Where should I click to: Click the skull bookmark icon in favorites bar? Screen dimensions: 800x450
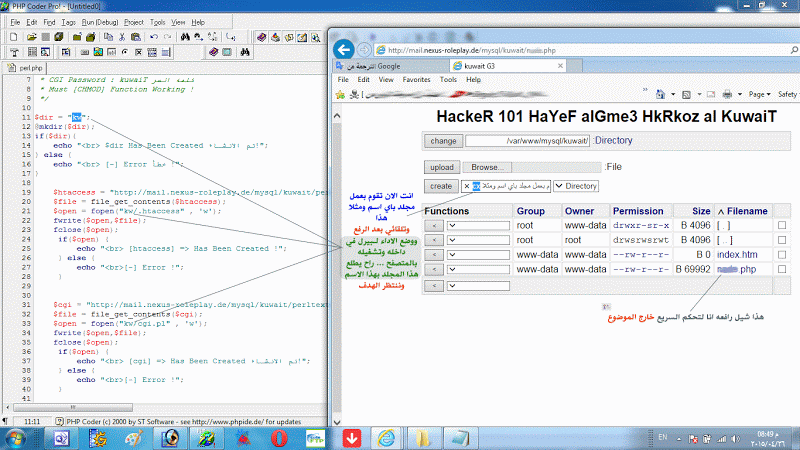[355, 94]
